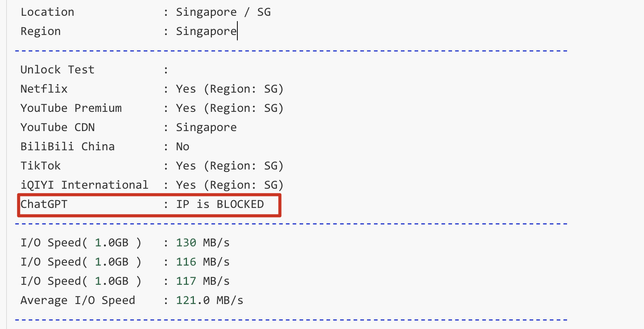Click the Location label text
Screen dimensions: 644x329
[x=47, y=12]
